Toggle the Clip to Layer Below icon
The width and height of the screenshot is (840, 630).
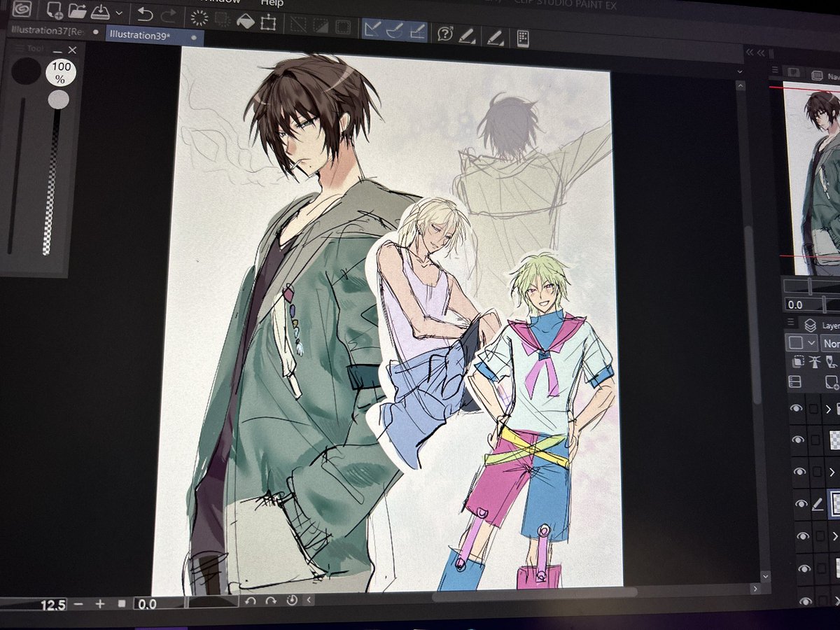tap(797, 362)
